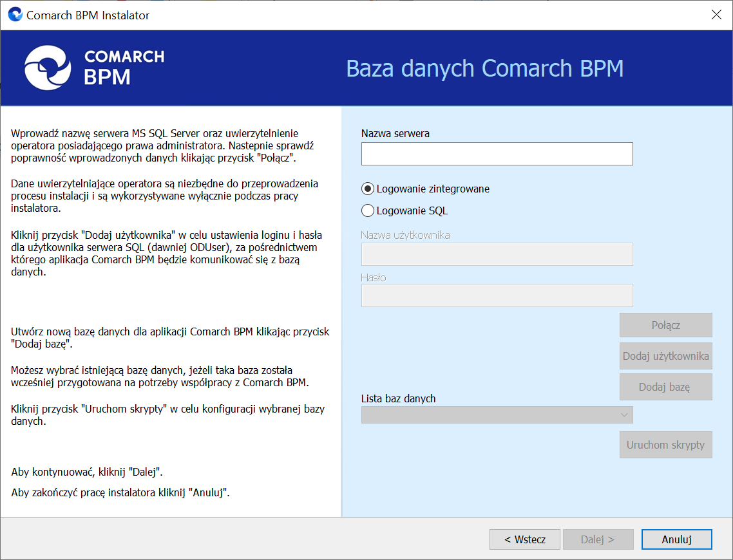Click the Comarch BPM logo in banner
The image size is (733, 560).
click(x=95, y=68)
